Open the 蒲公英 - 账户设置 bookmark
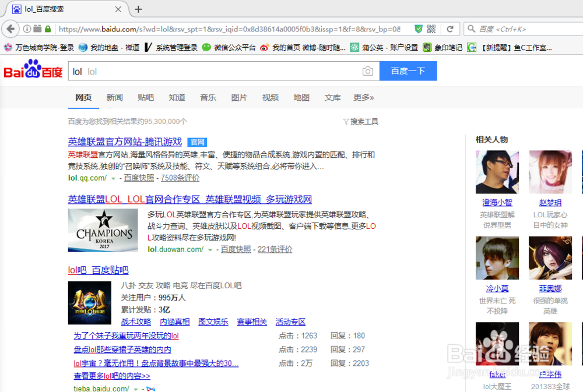Screen dimensions: 583x392 [384, 48]
